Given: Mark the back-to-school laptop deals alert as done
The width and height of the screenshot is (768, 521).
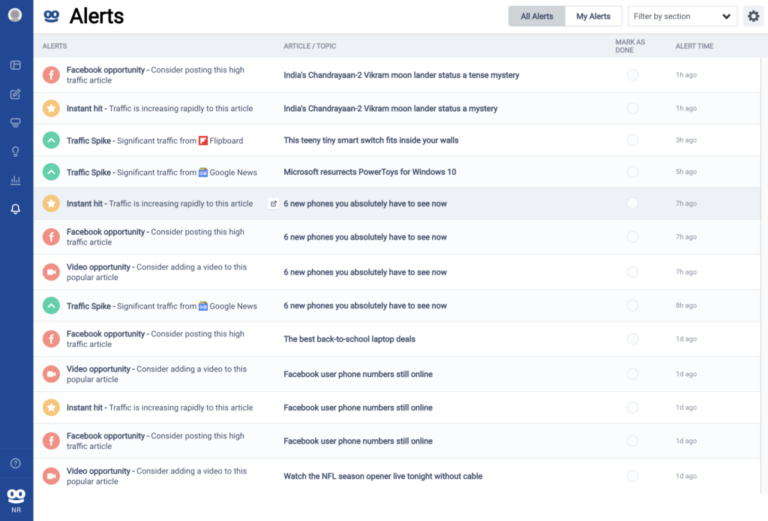Looking at the screenshot, I should [632, 339].
